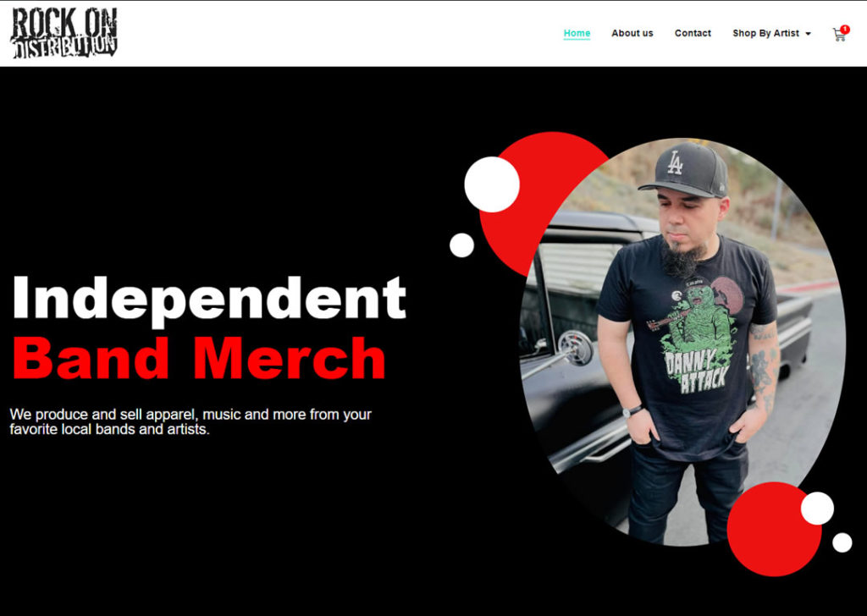Click the oval hero photo of the man
This screenshot has width=867, height=616.
pos(682,342)
